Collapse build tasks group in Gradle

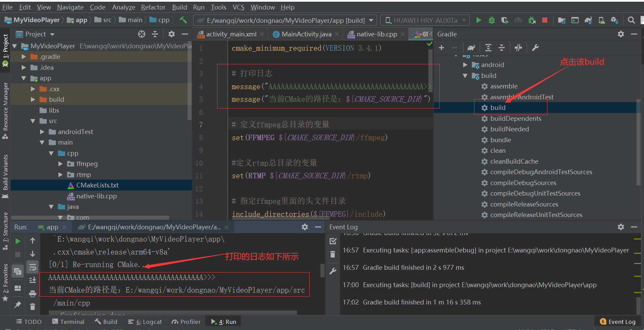tap(465, 76)
